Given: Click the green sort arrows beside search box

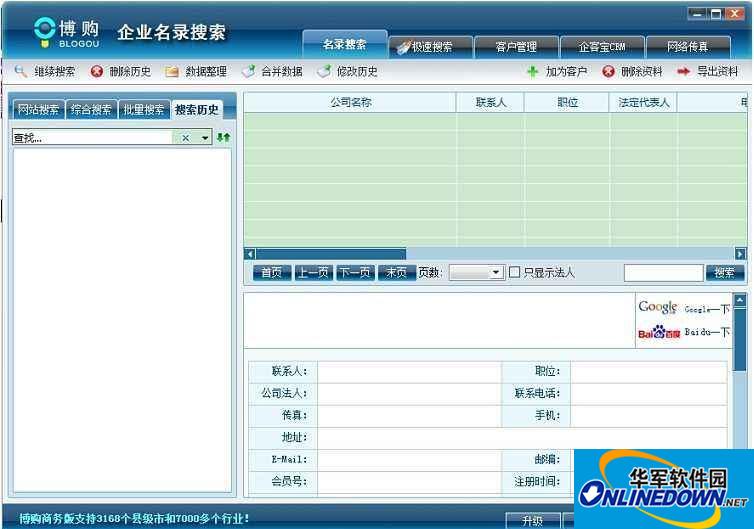Looking at the screenshot, I should point(223,138).
